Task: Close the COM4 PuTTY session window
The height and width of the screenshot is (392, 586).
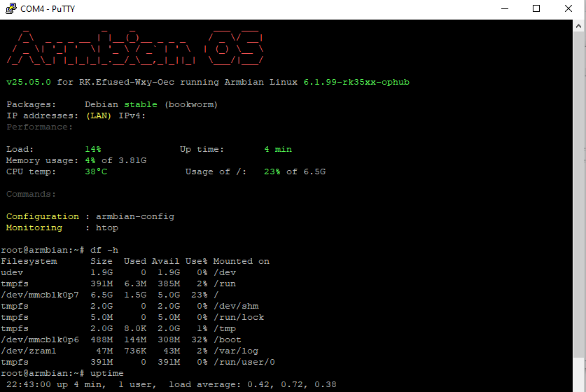Action: [x=568, y=9]
